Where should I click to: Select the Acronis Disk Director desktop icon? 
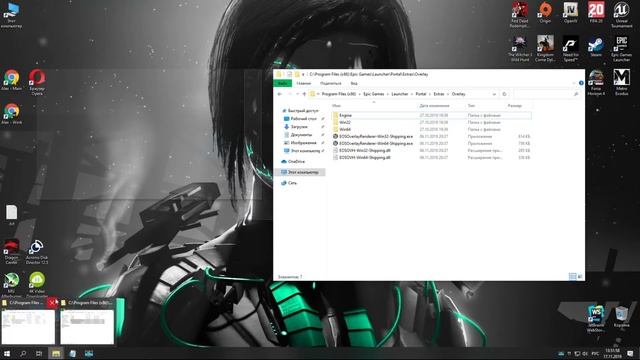[x=37, y=252]
